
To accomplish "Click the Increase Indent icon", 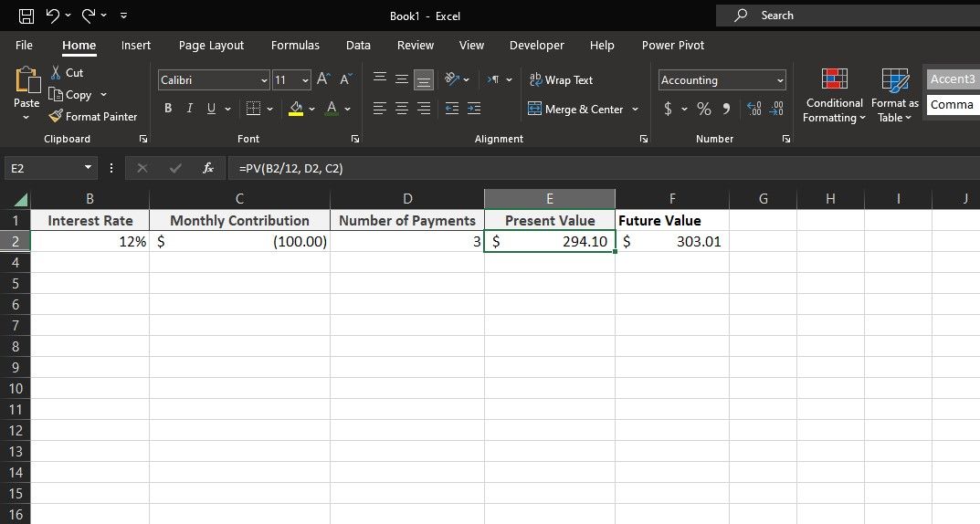I will click(474, 109).
